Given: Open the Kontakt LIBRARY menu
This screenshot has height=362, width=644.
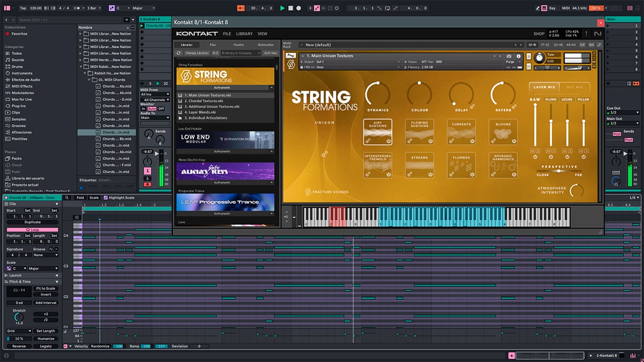Looking at the screenshot, I should [x=244, y=34].
